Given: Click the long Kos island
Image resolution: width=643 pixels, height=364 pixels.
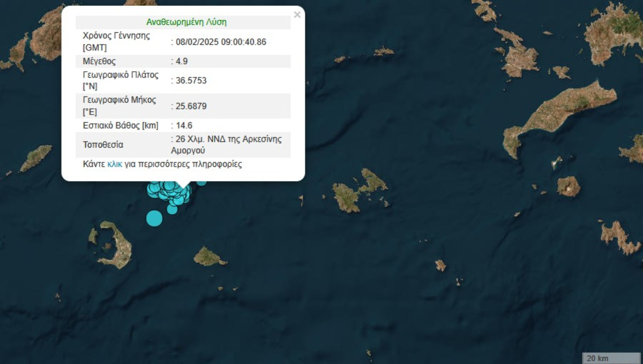Looking at the screenshot, I should [557, 117].
